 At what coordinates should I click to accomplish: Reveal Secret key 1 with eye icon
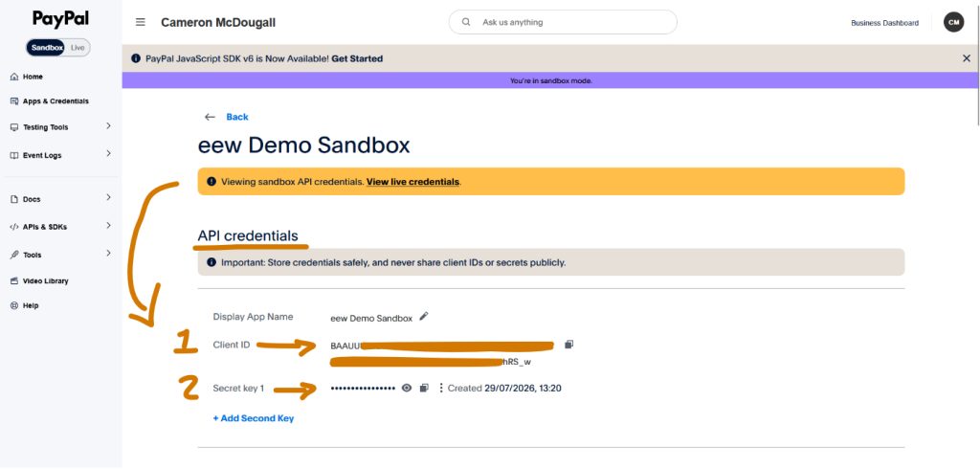point(407,389)
